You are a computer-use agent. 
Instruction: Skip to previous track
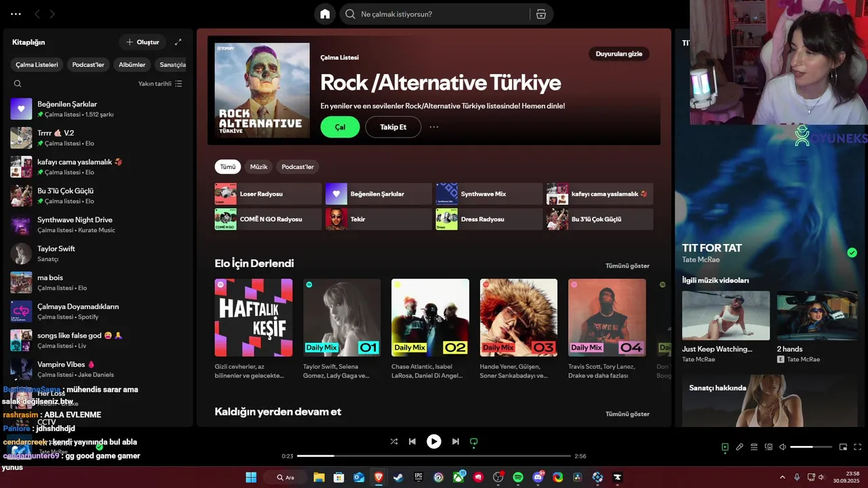pyautogui.click(x=412, y=441)
